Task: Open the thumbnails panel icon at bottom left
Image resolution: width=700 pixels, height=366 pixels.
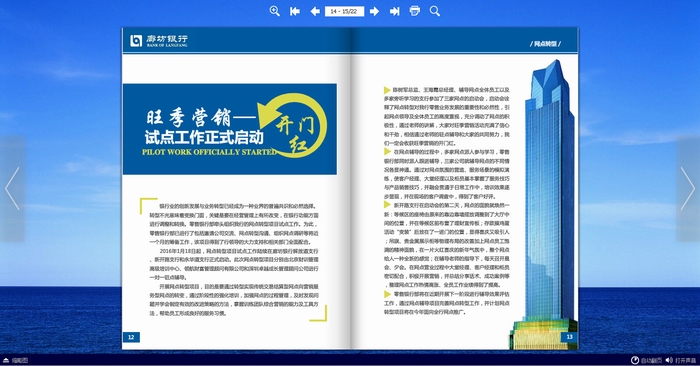Action: point(6,360)
